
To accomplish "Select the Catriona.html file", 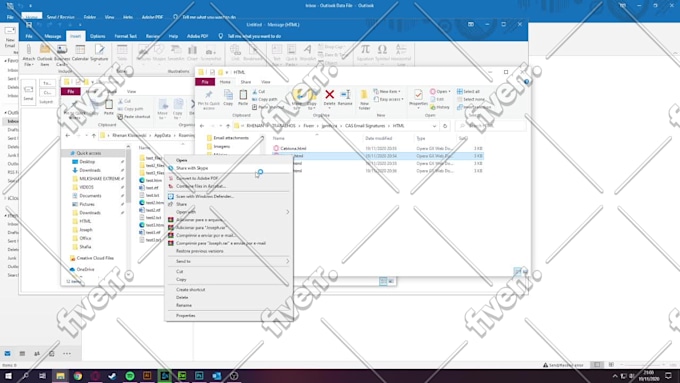I will (293, 148).
